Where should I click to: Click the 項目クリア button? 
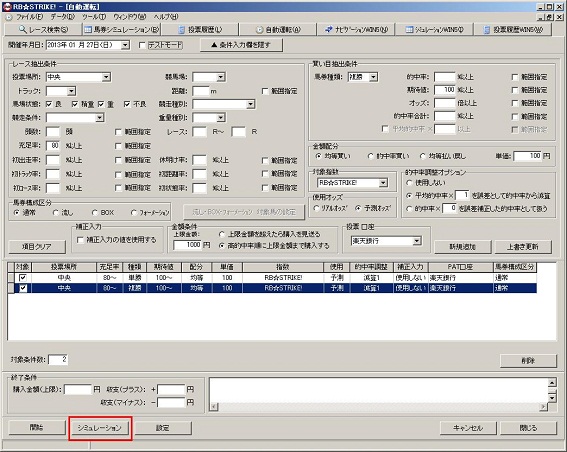[37, 247]
